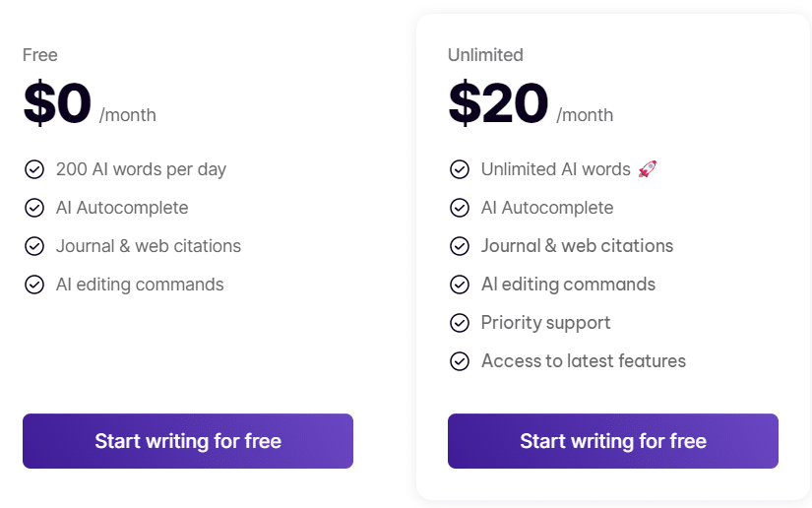Select the Unlimited plan heading
812x508 pixels.
[x=485, y=55]
